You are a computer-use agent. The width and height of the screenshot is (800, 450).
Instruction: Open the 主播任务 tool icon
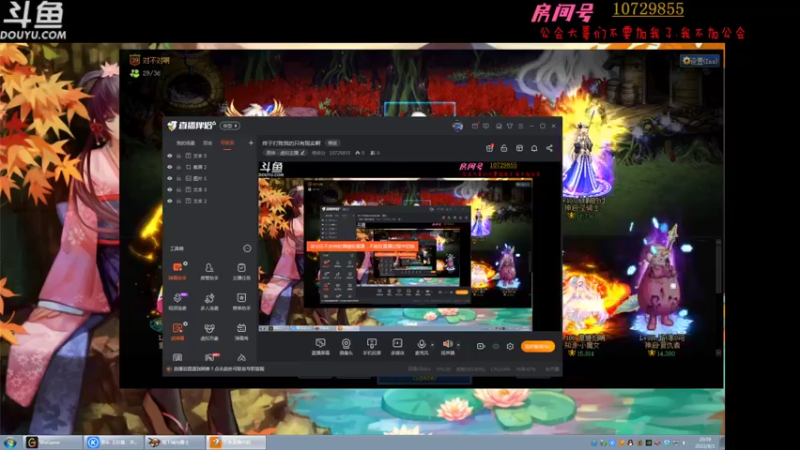tap(241, 270)
